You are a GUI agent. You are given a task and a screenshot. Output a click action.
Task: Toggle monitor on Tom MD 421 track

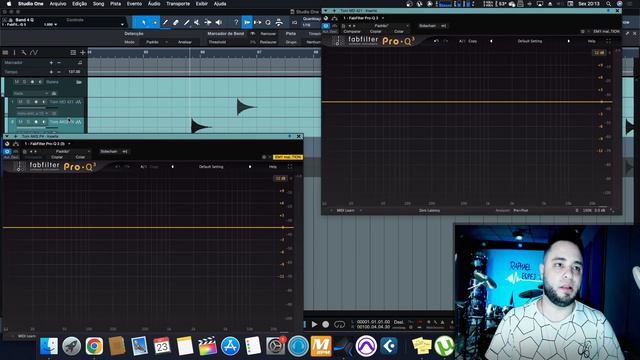(x=43, y=102)
